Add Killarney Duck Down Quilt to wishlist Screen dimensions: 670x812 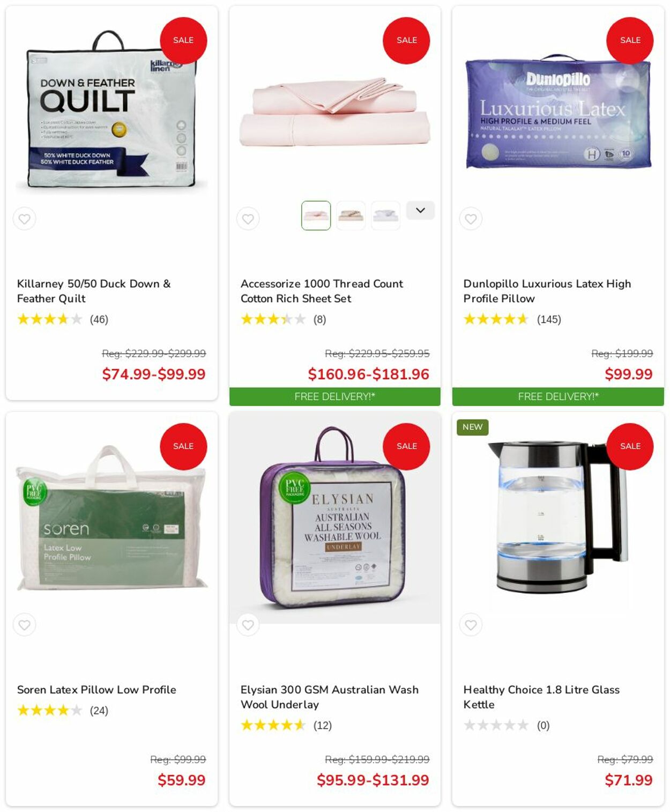pyautogui.click(x=24, y=219)
